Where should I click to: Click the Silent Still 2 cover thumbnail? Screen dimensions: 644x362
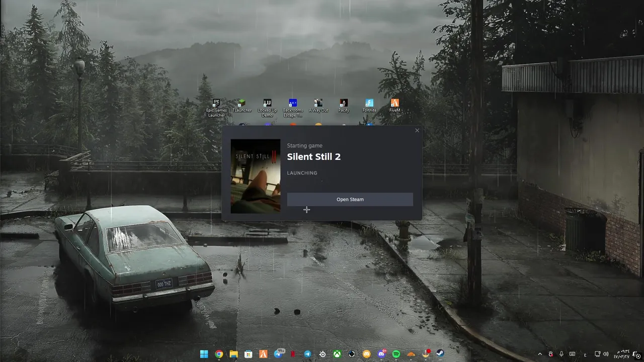[x=256, y=176]
